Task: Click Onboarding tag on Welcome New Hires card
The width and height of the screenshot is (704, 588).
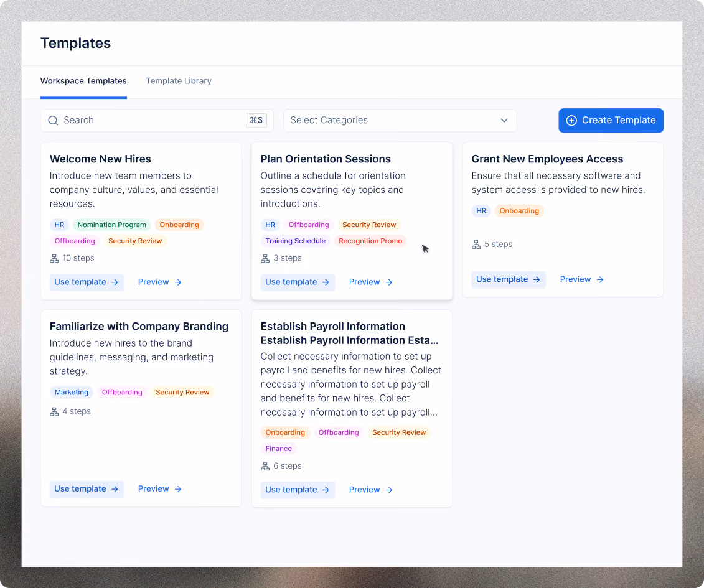Action: pyautogui.click(x=179, y=225)
